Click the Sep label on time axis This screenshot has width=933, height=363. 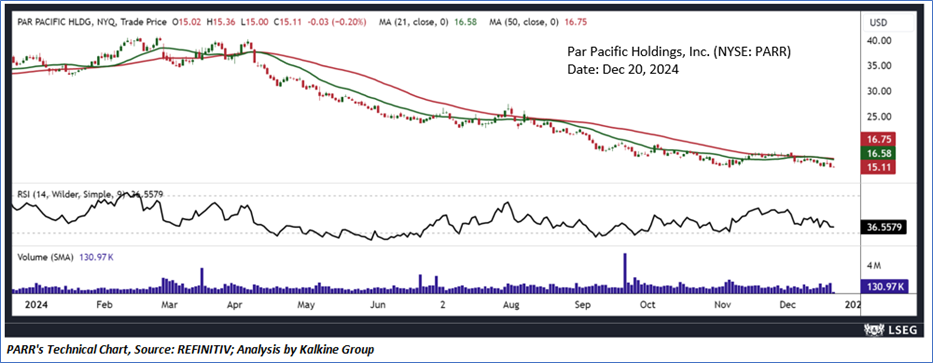(583, 305)
